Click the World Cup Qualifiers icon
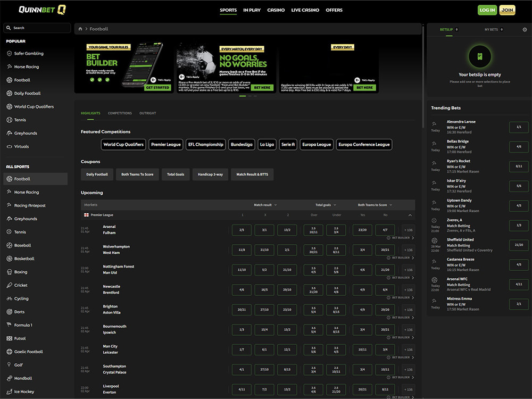Image resolution: width=532 pixels, height=399 pixels. coord(9,106)
